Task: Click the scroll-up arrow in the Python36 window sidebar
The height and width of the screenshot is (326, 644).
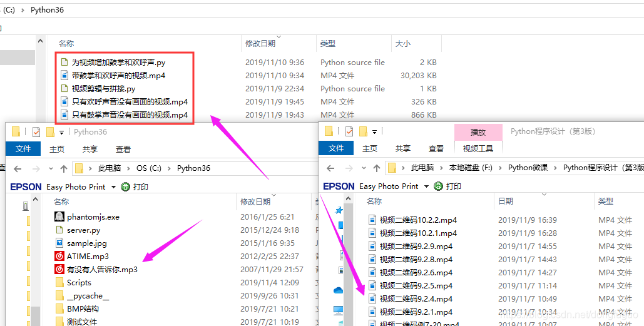Action: coord(35,200)
